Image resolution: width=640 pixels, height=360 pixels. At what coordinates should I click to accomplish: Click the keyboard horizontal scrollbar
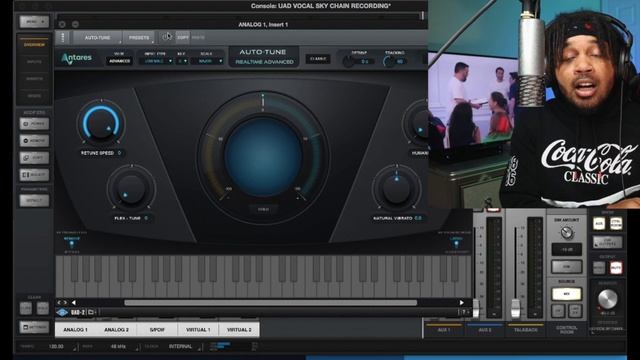271,302
